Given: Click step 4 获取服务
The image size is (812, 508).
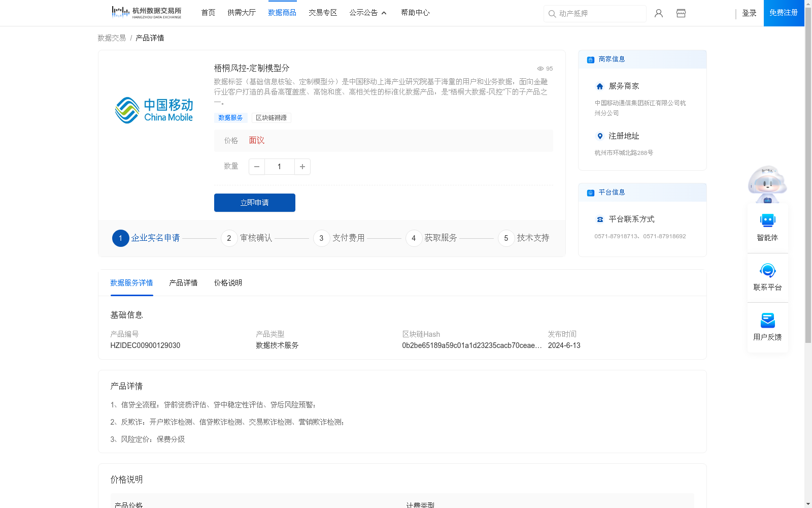Looking at the screenshot, I should (x=431, y=238).
